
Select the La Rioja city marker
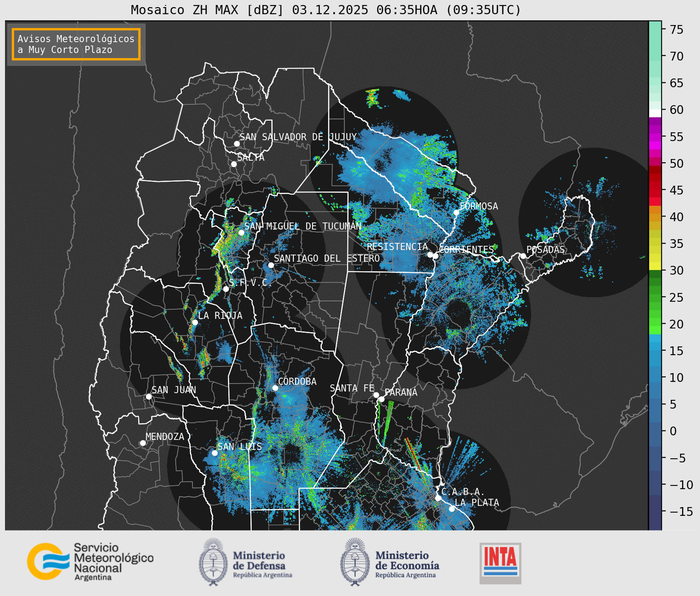tap(195, 322)
